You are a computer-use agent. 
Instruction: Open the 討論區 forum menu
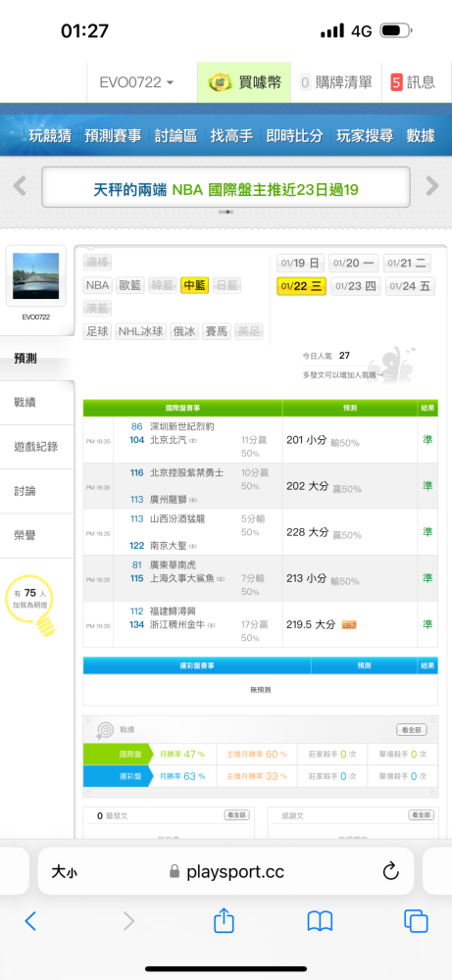[x=176, y=135]
